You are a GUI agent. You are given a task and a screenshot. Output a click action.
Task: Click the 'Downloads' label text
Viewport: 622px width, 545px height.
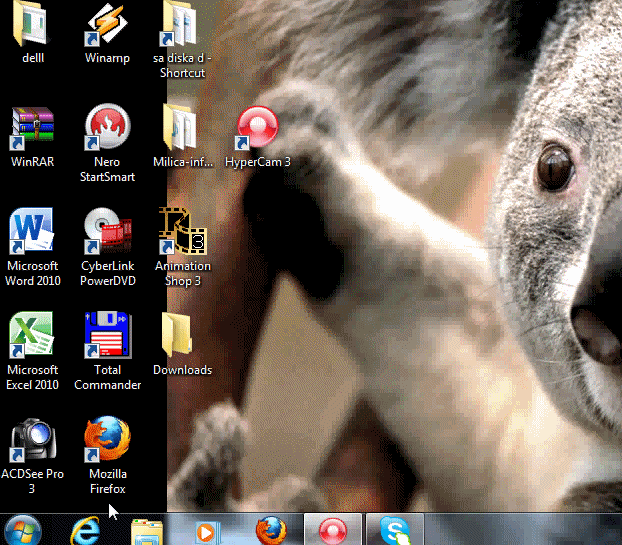[182, 370]
